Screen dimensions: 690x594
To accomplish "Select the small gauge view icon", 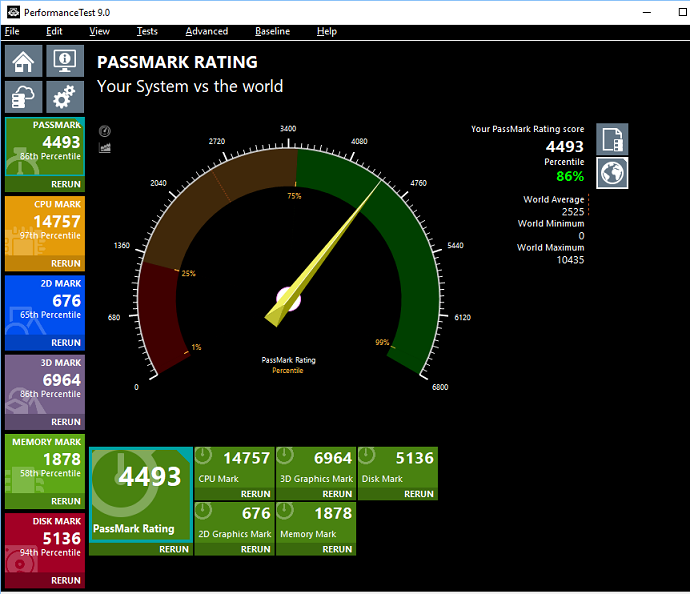I will click(x=105, y=131).
